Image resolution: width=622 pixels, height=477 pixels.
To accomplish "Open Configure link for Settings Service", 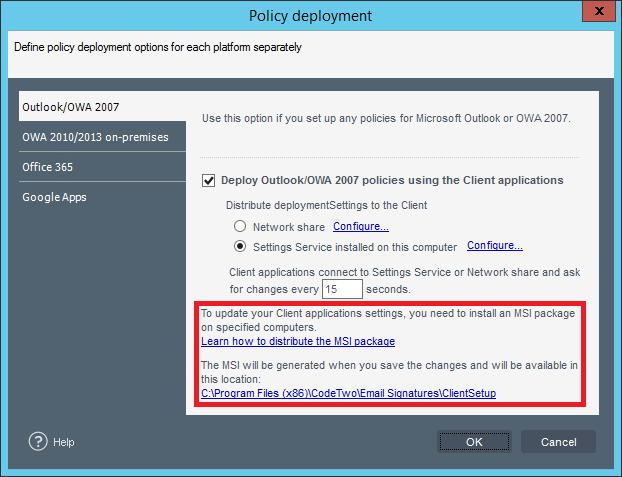I will 495,246.
